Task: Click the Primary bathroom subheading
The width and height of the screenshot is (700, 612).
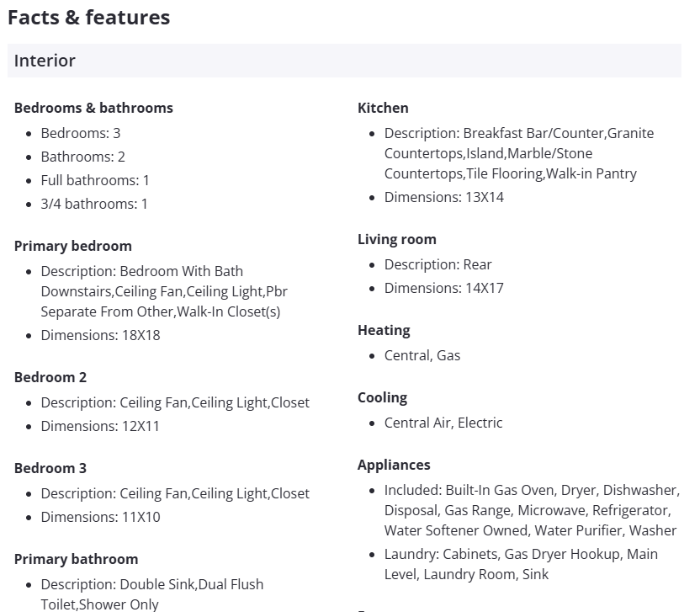Action: [76, 559]
